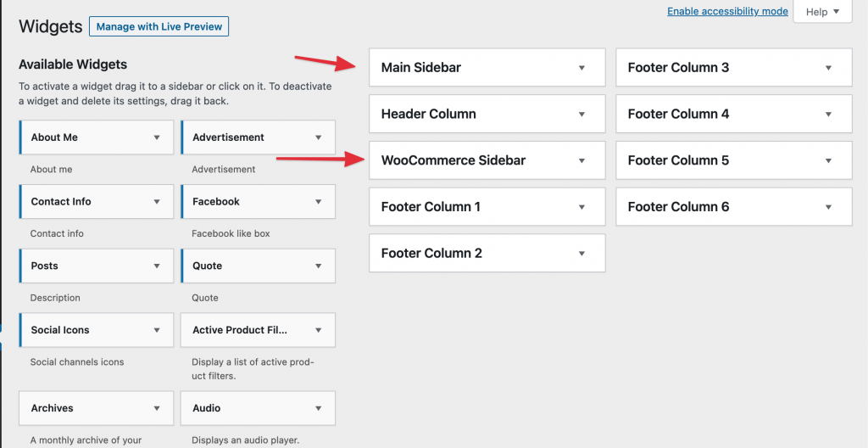Expand Footer Column 2 panel
This screenshot has width=868, height=448.
pos(487,254)
